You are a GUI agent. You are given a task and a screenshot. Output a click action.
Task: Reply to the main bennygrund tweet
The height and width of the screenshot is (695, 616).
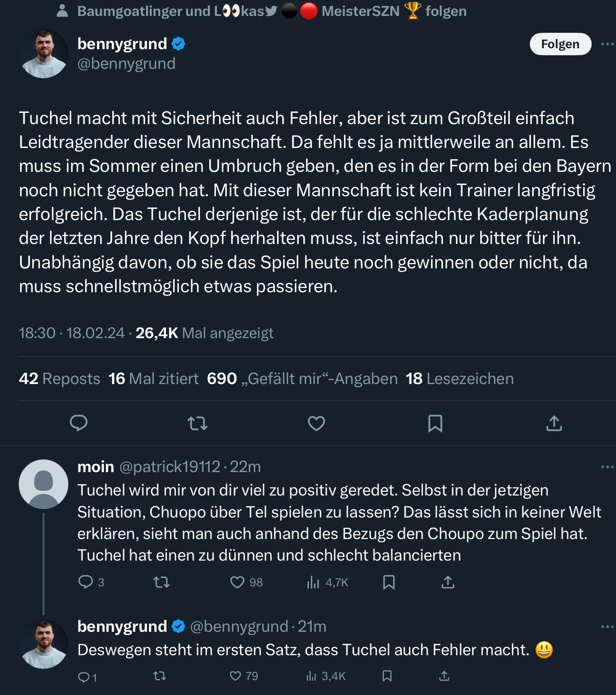[79, 423]
